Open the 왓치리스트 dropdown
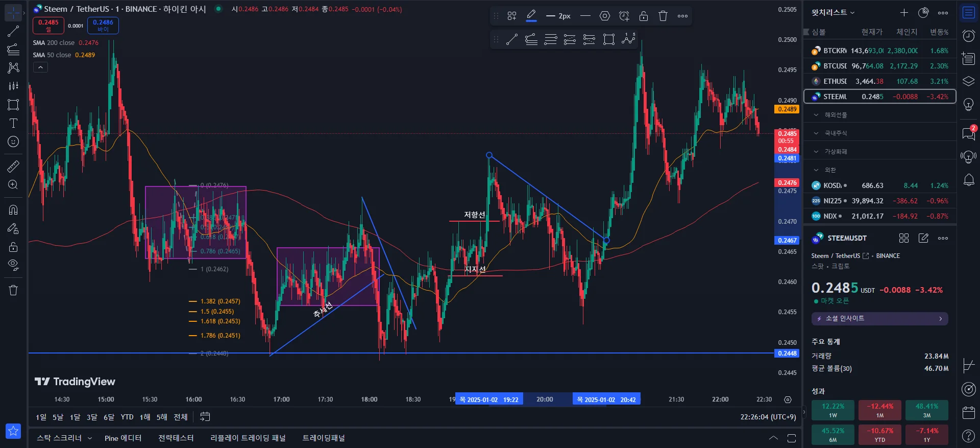Image resolution: width=980 pixels, height=448 pixels. [x=833, y=12]
